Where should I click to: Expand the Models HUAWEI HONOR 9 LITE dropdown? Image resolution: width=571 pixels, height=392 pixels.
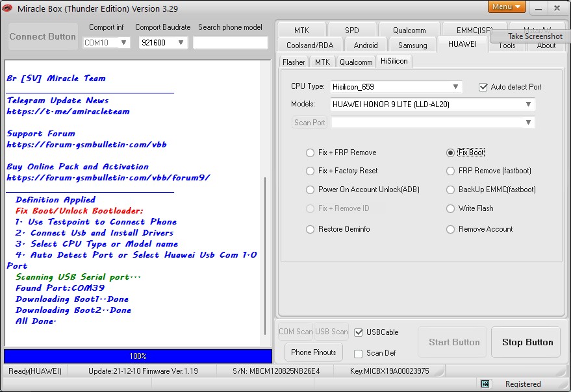[528, 104]
